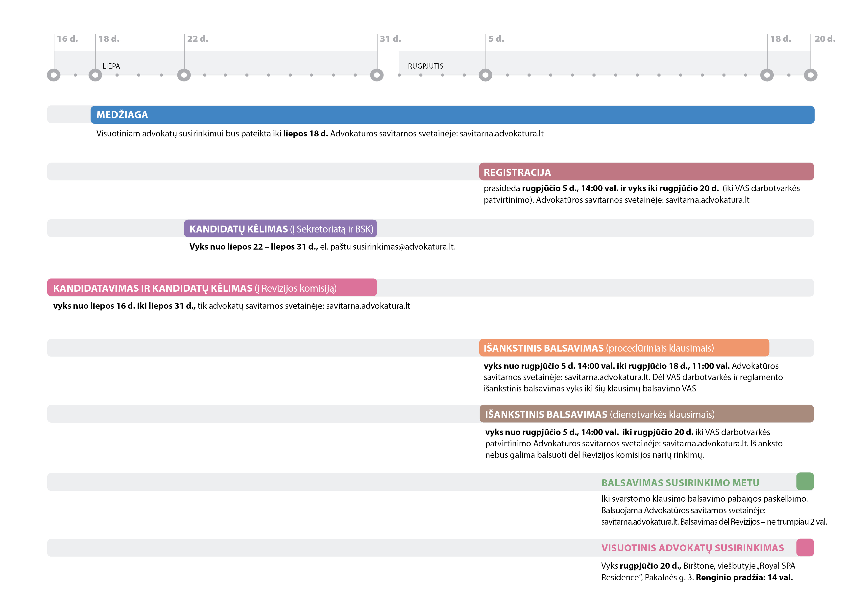Click 'prasideda rugpjūčio 5 d., 14:00 val.' text
868x614 pixels.
[551, 188]
